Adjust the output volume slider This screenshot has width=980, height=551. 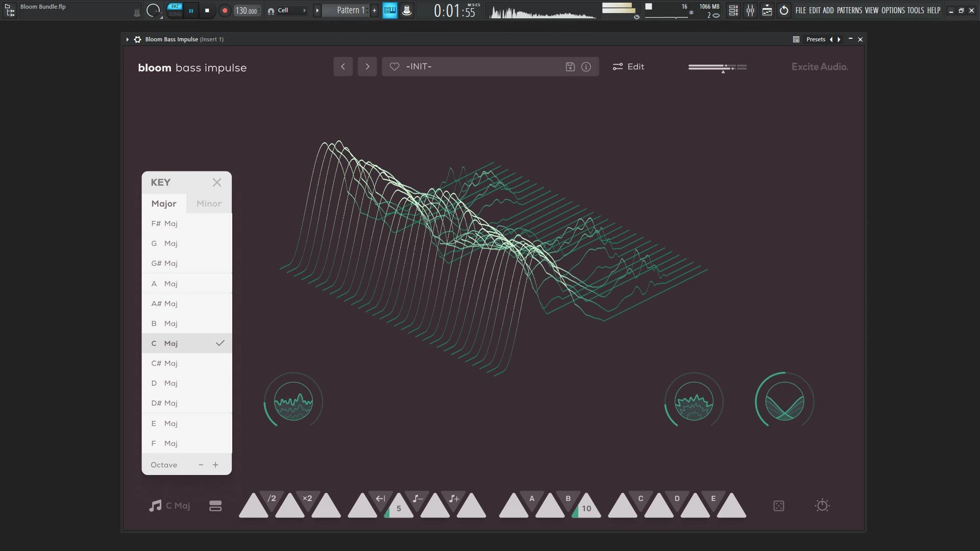coord(717,67)
